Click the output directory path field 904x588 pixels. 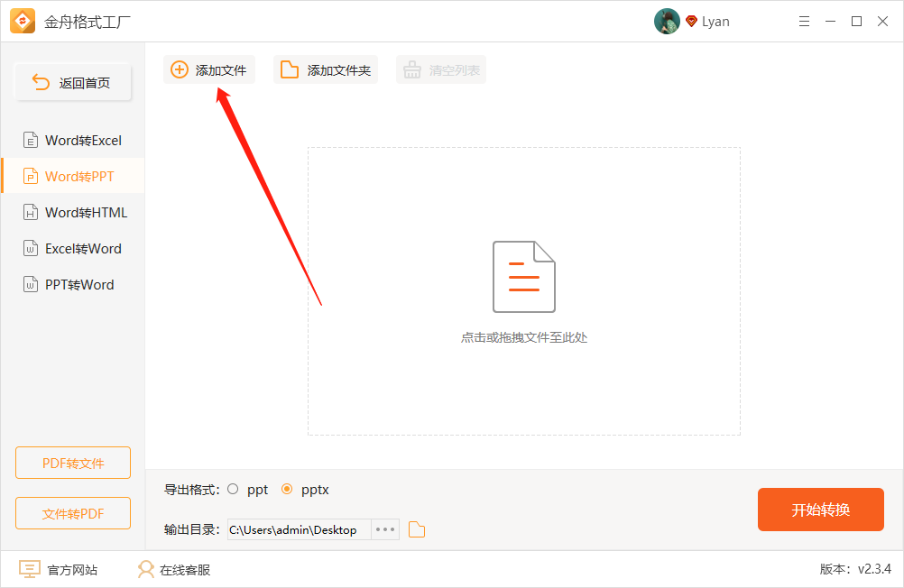click(x=300, y=529)
